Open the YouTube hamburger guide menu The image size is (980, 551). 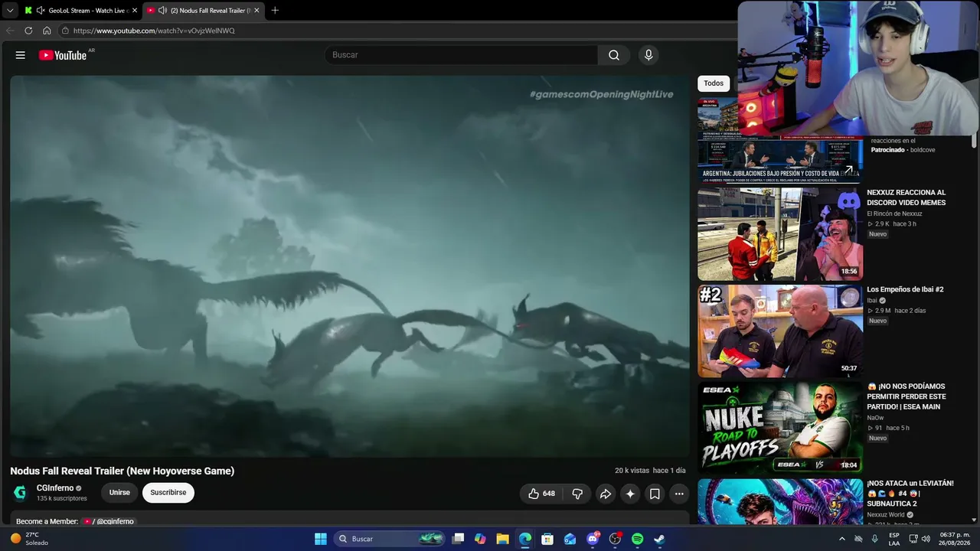coord(21,55)
